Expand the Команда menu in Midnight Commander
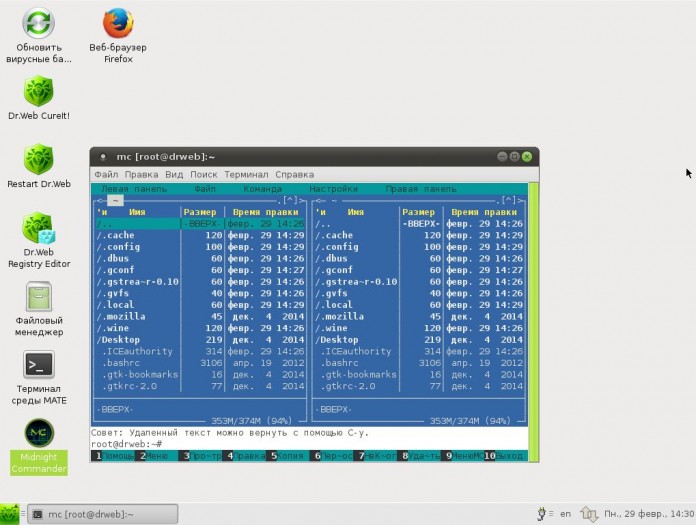696x525 pixels. pyautogui.click(x=262, y=188)
